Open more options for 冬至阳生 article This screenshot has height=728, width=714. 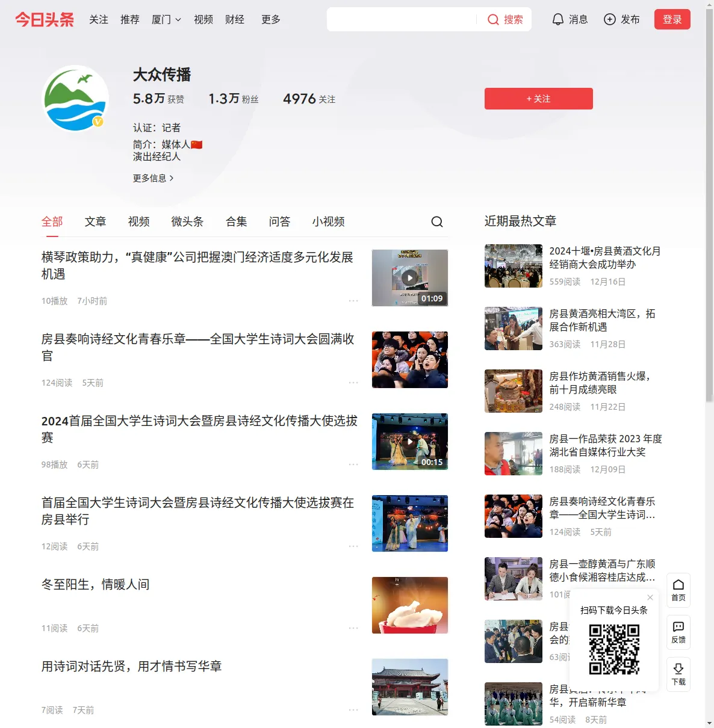353,628
